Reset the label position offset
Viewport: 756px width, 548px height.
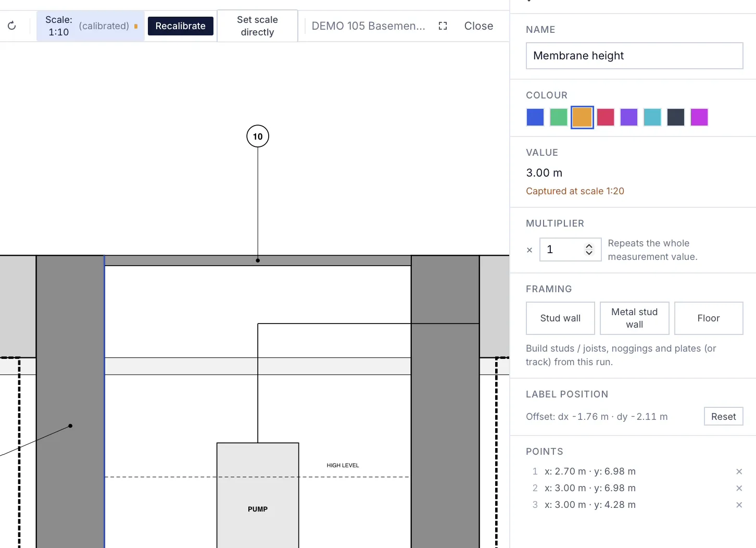click(x=724, y=417)
